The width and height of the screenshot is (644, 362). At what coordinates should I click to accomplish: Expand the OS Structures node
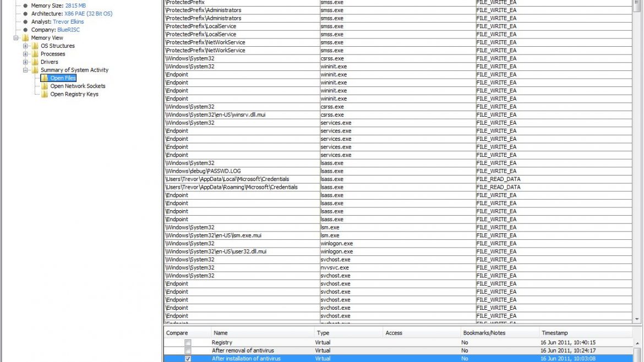pyautogui.click(x=25, y=46)
